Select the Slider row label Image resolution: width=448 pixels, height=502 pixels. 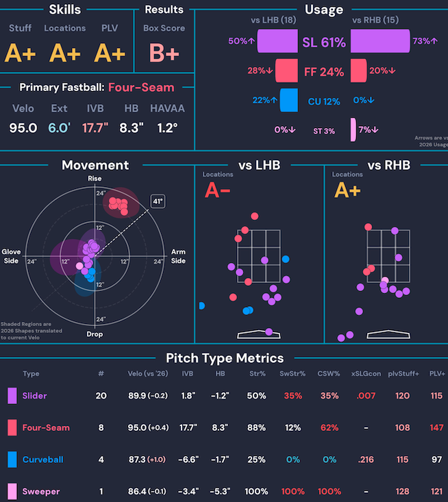tap(34, 396)
